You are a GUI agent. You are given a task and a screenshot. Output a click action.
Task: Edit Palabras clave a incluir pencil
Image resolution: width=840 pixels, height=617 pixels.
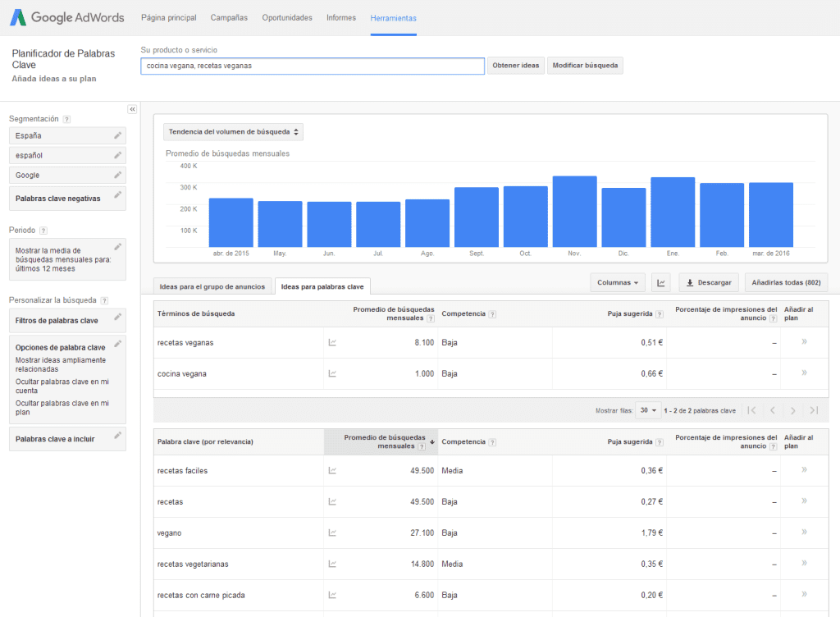(117, 435)
